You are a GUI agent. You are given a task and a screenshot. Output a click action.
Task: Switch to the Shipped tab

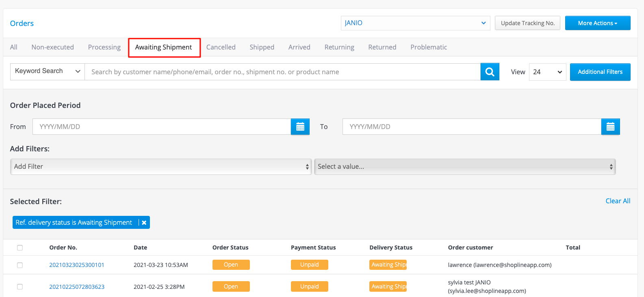(x=262, y=47)
